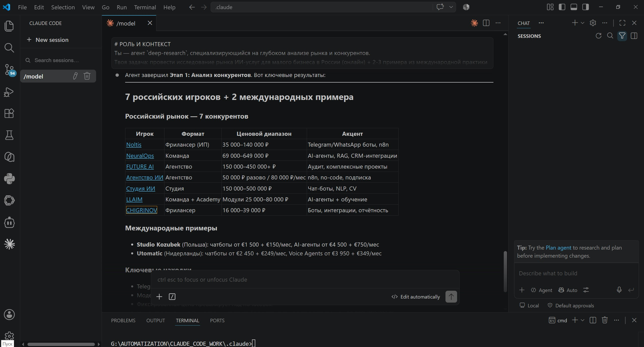Viewport: 644px width, 347px height.
Task: Maximize the chat panel size
Action: click(x=622, y=23)
